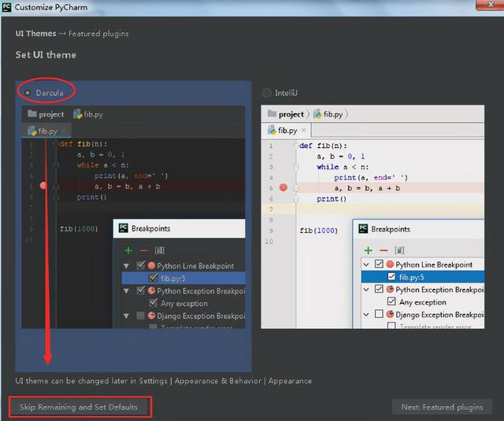Click the group-by icon in Darcula Breakpoints
Viewport: 504px width, 421px height.
[159, 250]
